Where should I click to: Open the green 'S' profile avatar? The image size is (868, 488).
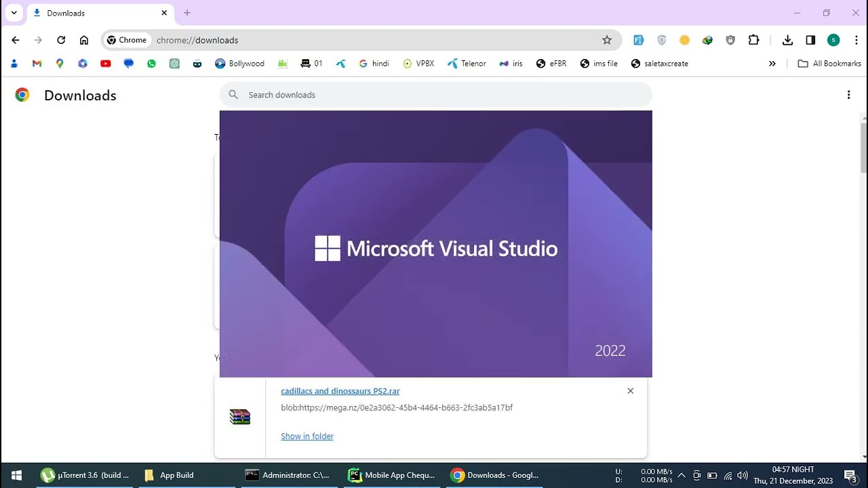click(x=833, y=40)
